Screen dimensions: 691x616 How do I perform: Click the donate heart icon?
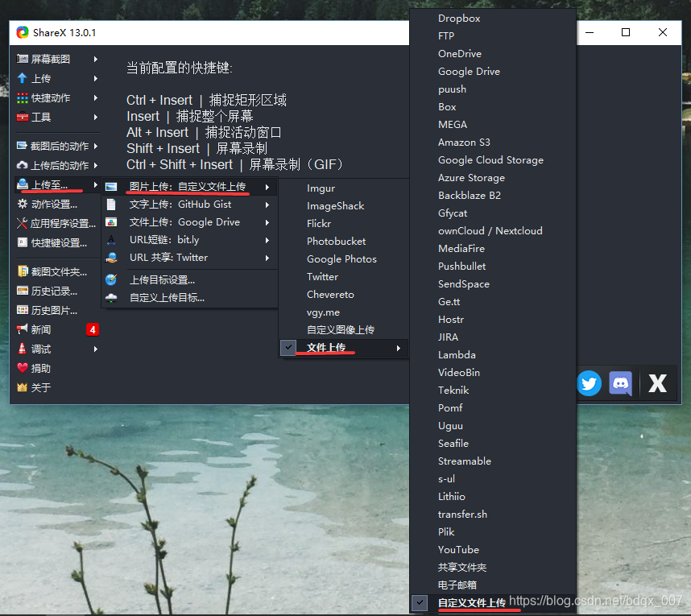coord(22,368)
